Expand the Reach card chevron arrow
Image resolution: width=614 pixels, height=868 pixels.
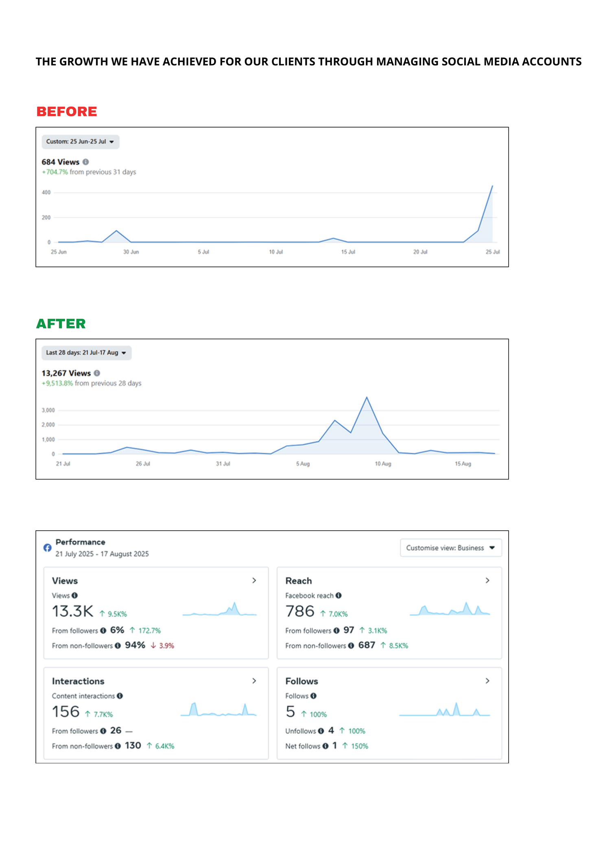tap(487, 580)
